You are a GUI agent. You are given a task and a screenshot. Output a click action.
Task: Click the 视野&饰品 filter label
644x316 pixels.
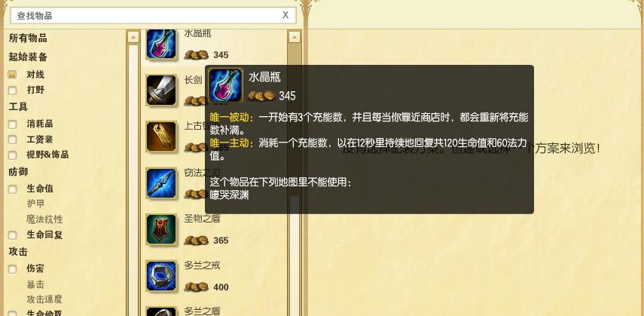click(x=47, y=155)
